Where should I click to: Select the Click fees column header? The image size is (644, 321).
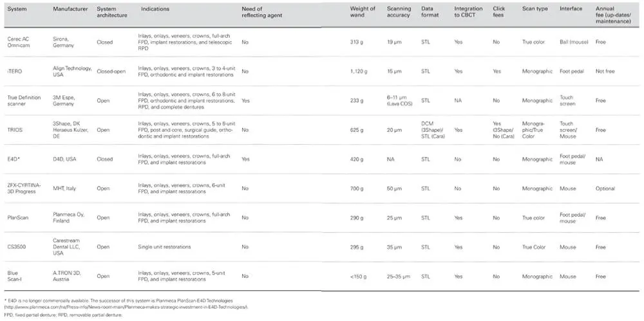(498, 12)
